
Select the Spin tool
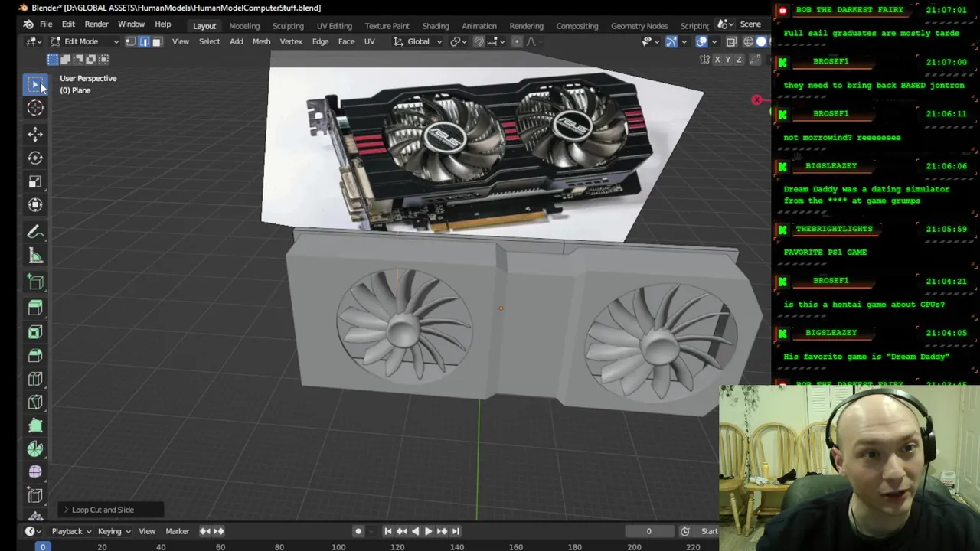click(35, 449)
